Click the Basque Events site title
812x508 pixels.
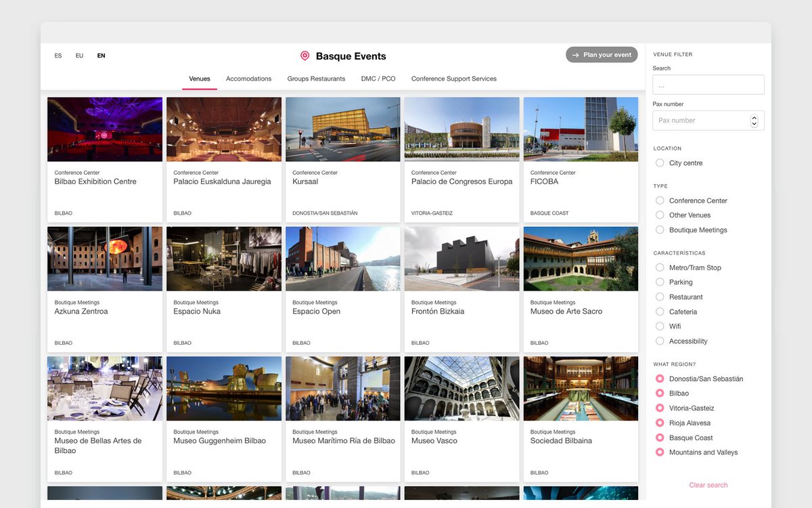point(351,56)
